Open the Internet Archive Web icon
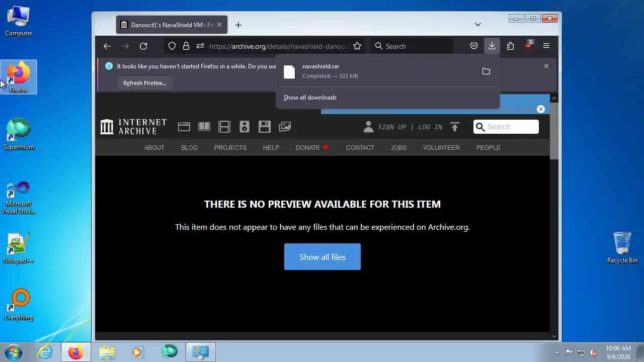Viewport: 644px width, 362px height. 184,127
